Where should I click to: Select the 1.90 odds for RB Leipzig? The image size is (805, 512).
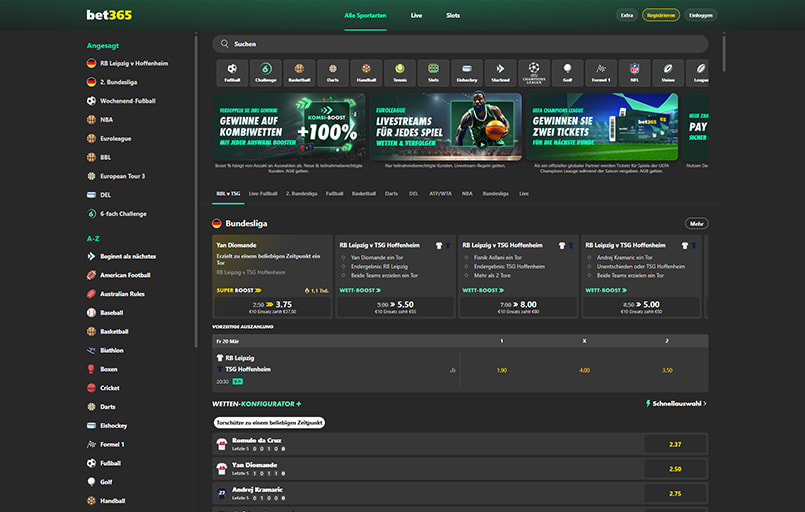(x=502, y=370)
